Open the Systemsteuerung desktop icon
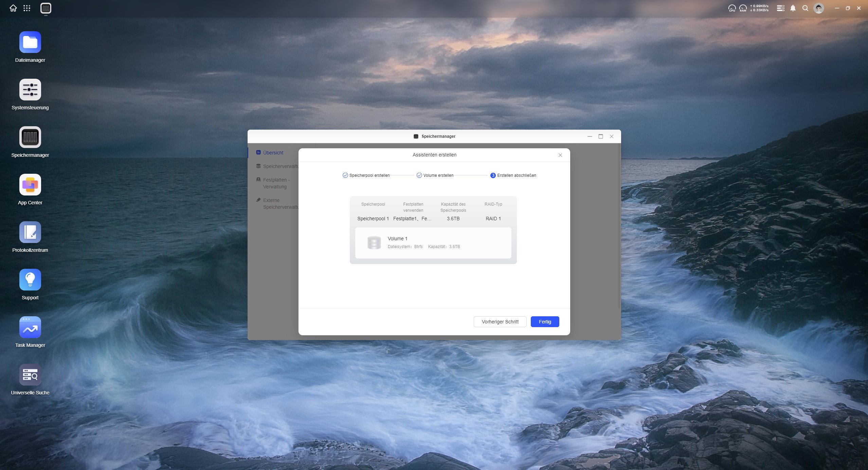The height and width of the screenshot is (470, 868). (x=30, y=90)
